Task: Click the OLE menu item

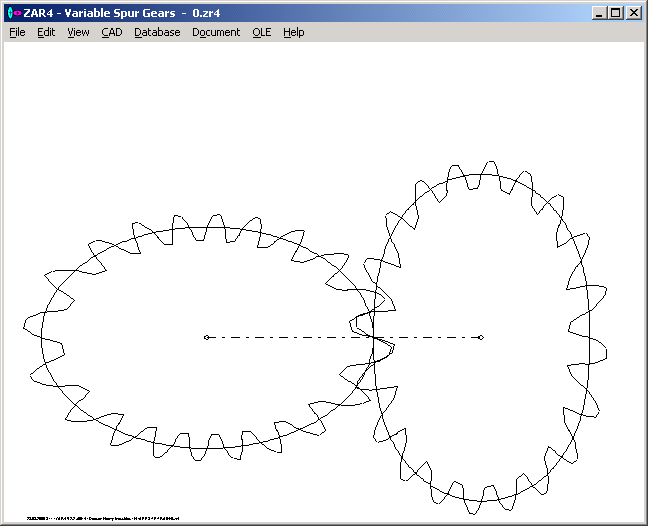Action: click(x=261, y=32)
